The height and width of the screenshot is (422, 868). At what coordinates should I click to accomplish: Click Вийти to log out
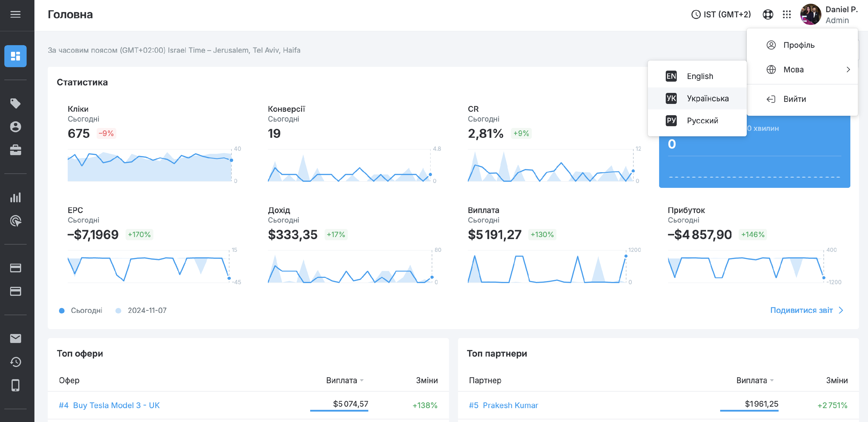pos(794,99)
